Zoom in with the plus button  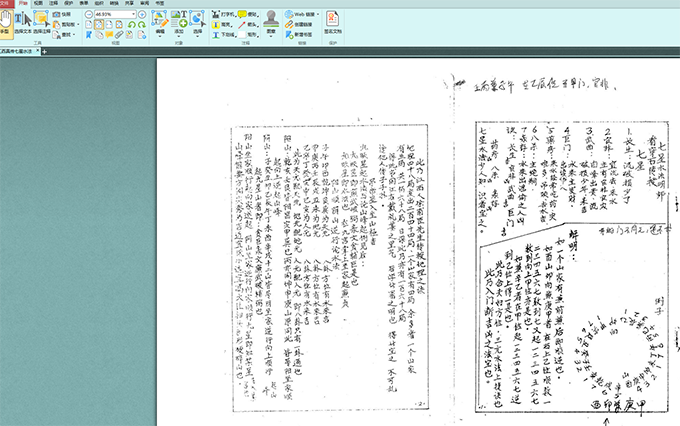[x=141, y=14]
